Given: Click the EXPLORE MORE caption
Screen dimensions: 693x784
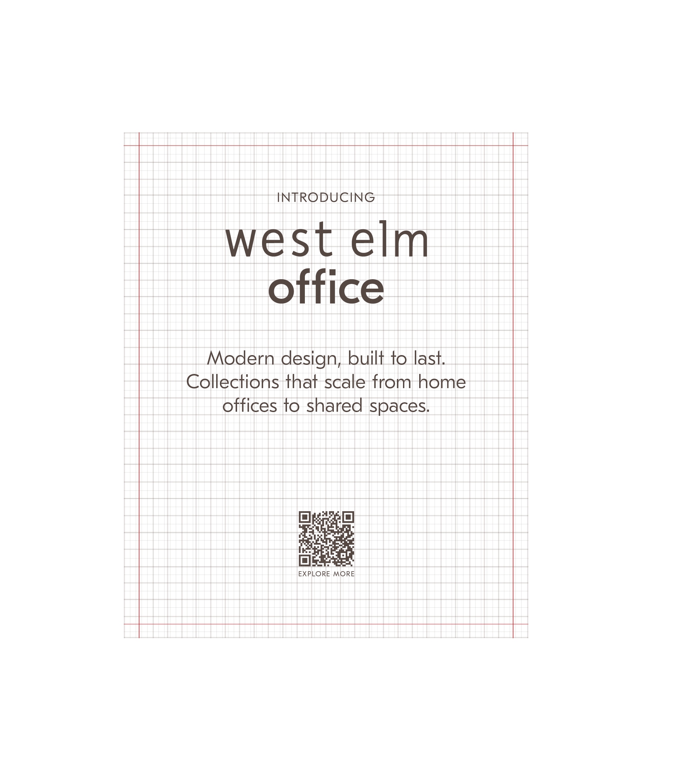Looking at the screenshot, I should coord(326,574).
